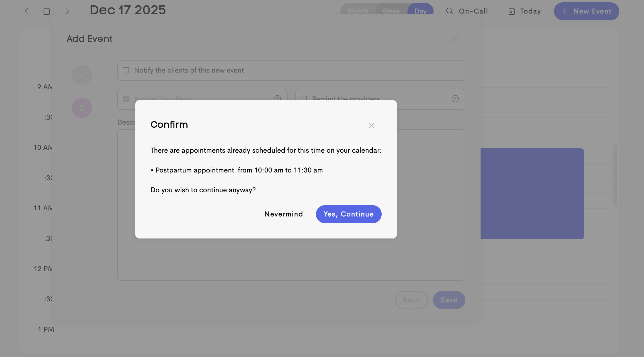
Task: Click Yes, Continue button
Action: 348,214
